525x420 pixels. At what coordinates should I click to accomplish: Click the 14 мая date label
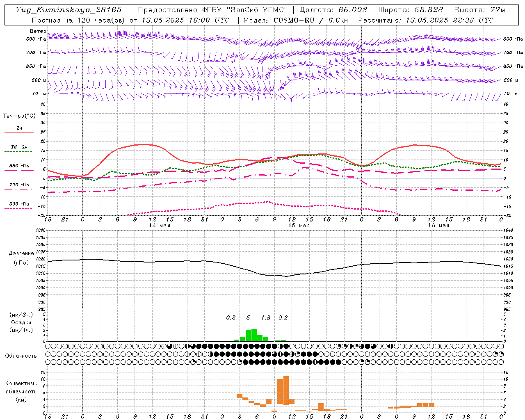pyautogui.click(x=160, y=226)
